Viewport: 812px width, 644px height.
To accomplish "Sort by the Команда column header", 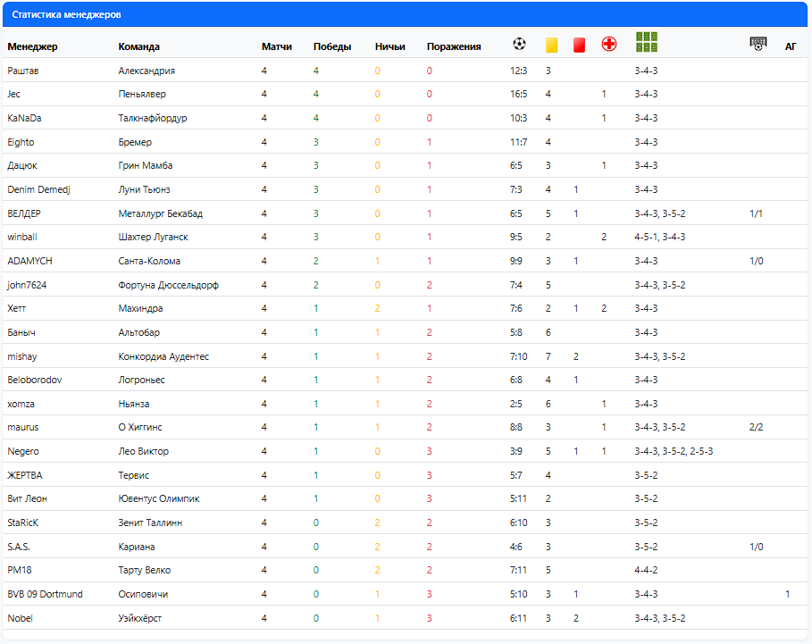I will click(138, 46).
